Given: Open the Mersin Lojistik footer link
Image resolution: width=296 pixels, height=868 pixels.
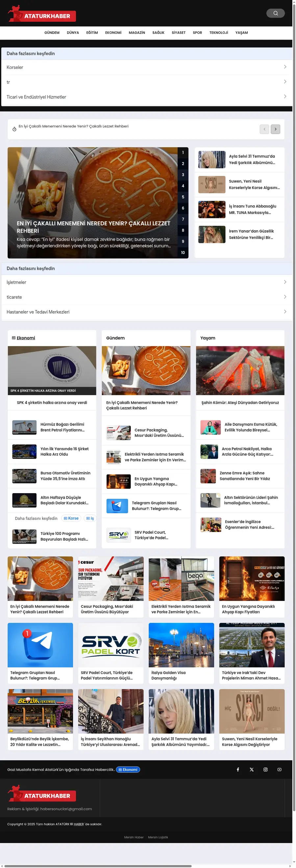Looking at the screenshot, I should point(158,837).
